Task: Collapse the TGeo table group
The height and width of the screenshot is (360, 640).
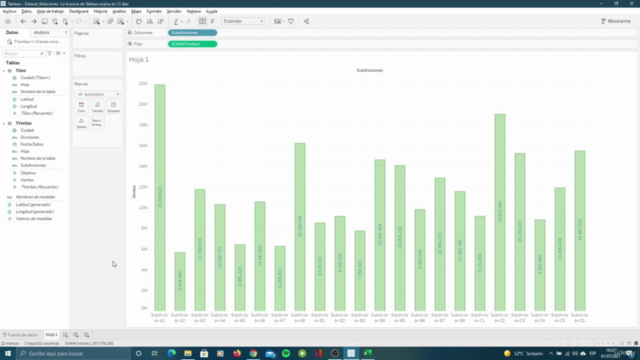Action: 4,71
